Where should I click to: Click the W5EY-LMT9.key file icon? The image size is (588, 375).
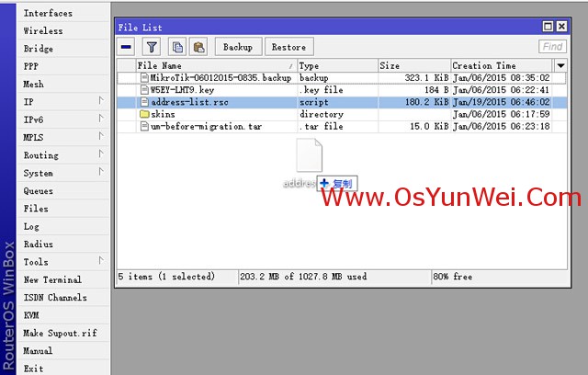tap(144, 90)
